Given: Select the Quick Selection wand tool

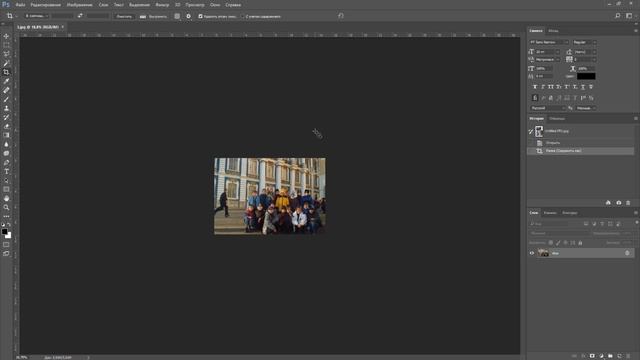Looking at the screenshot, I should pyautogui.click(x=6, y=63).
